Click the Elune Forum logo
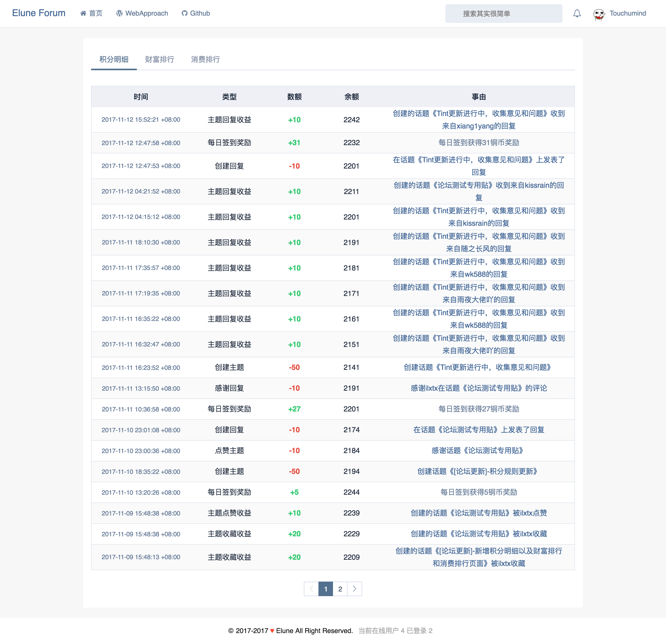666x644 pixels. (39, 13)
